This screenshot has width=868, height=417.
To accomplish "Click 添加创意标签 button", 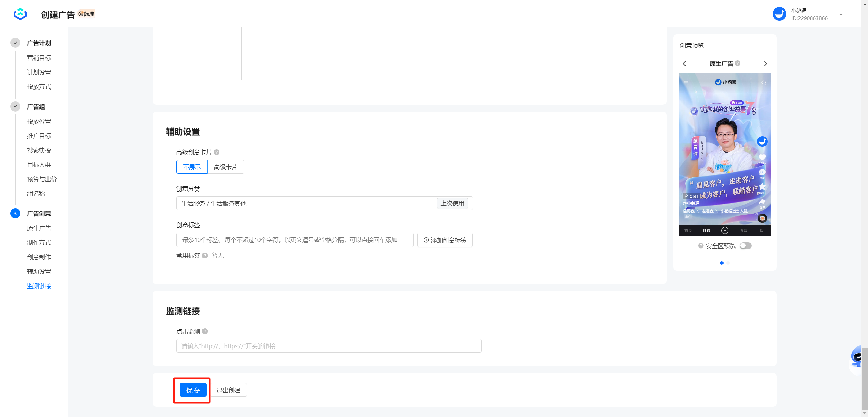I will pyautogui.click(x=445, y=240).
